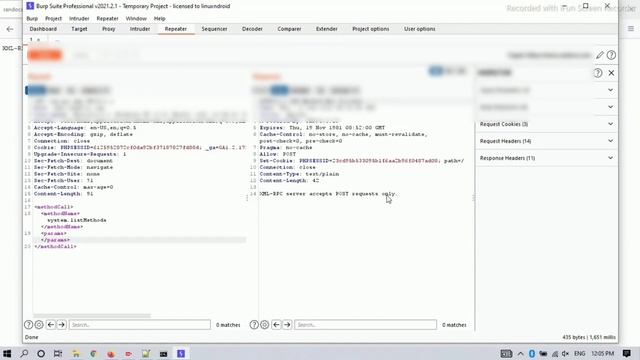Screen dimensions: 640x360
Task: Open Cortana circle on taskbar
Action: (x=41, y=353)
